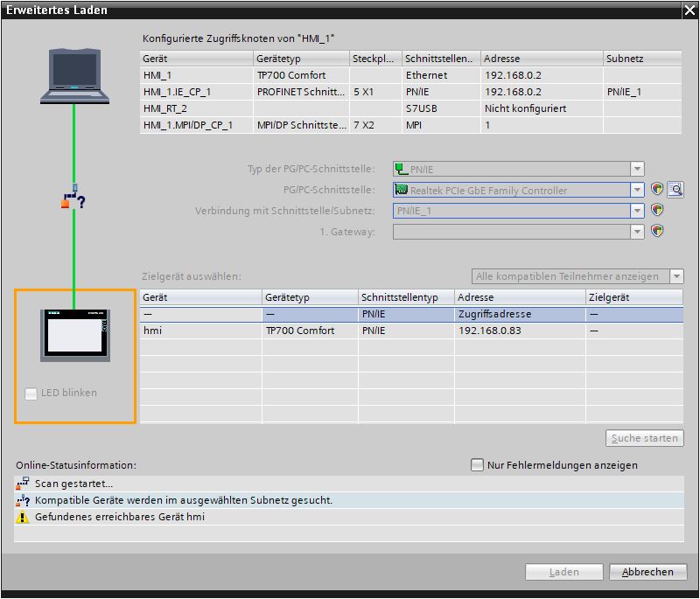Expand Alle kompatiblen Teilnehmer anzeigen dropdown
This screenshot has width=700, height=599.
pos(676,276)
